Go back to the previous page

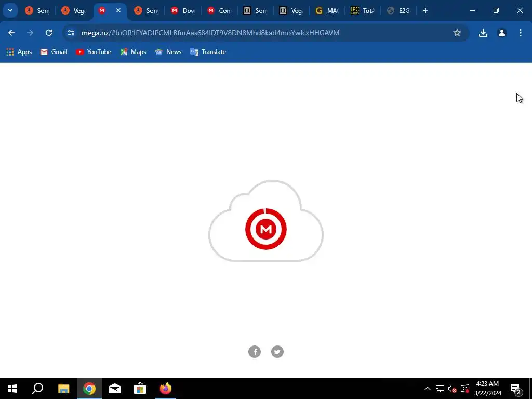[x=11, y=33]
